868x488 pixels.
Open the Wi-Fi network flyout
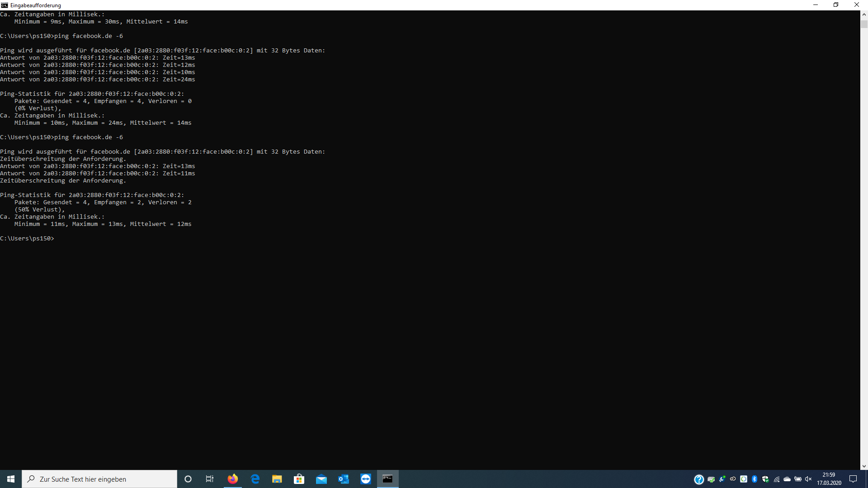click(776, 479)
